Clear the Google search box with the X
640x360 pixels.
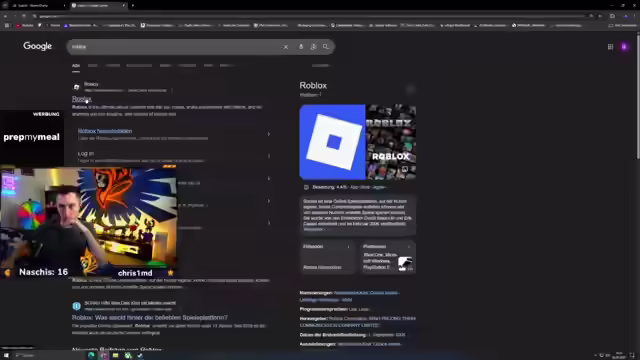[x=285, y=47]
